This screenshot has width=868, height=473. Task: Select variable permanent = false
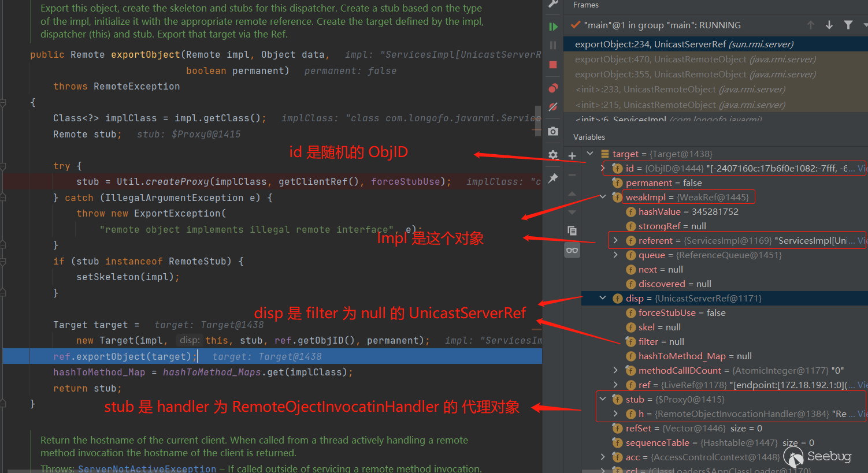click(663, 183)
